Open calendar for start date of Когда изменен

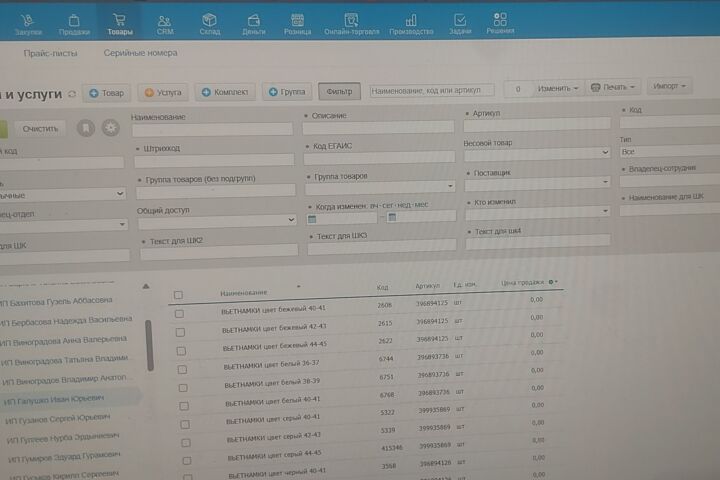(x=312, y=219)
